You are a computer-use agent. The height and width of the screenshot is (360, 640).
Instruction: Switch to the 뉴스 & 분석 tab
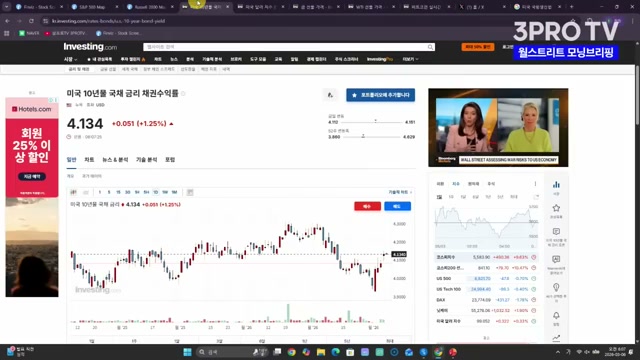115,160
